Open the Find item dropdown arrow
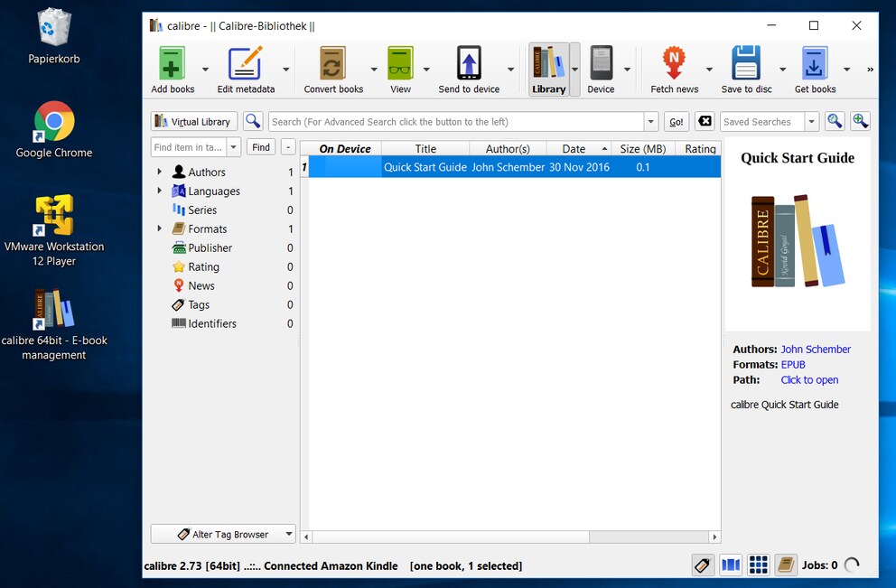The width and height of the screenshot is (896, 588). tap(233, 147)
